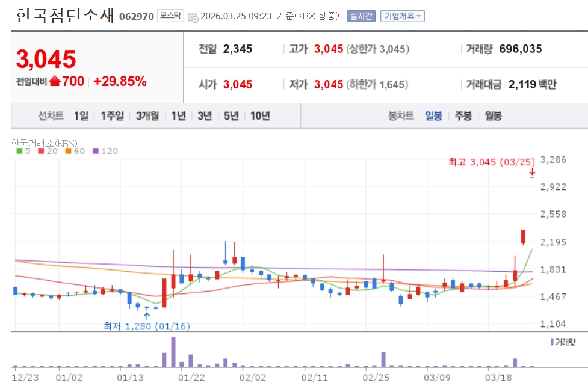
Task: Click the tallest volume bar near 01/22
Action: (x=173, y=352)
